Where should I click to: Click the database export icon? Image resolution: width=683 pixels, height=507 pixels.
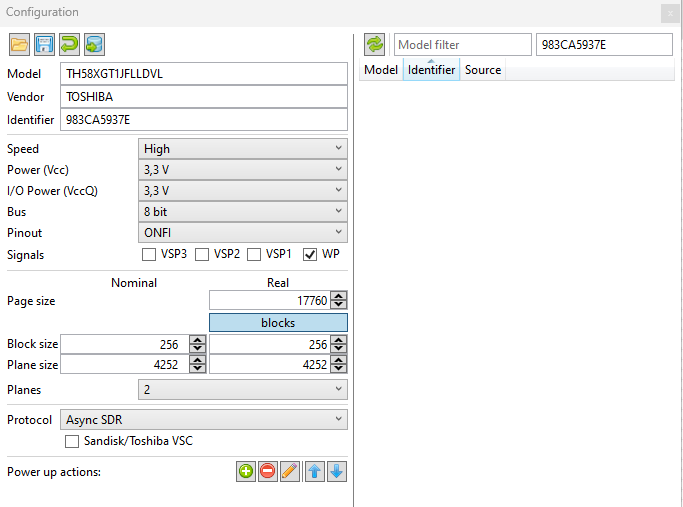tap(94, 44)
